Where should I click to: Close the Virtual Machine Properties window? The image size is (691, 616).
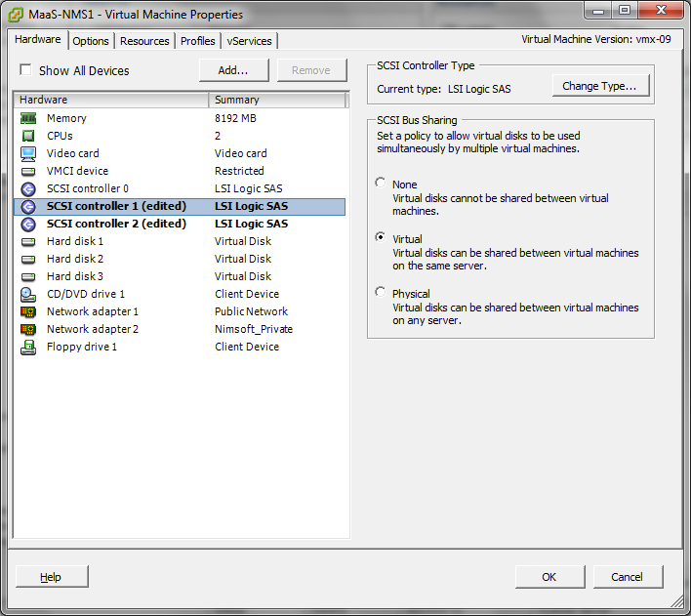click(x=661, y=11)
